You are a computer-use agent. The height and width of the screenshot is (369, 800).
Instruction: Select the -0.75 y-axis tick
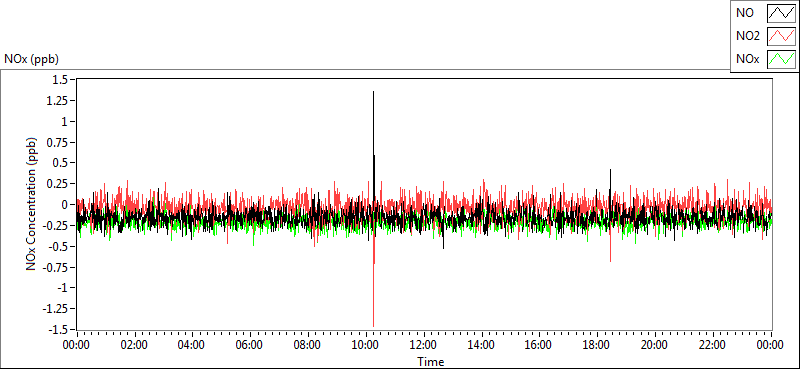tap(56, 267)
